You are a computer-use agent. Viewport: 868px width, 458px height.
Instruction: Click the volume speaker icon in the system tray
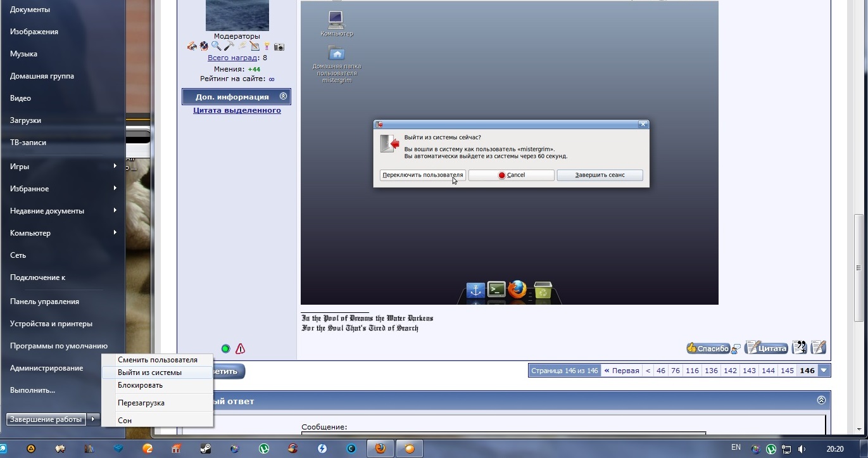(802, 448)
